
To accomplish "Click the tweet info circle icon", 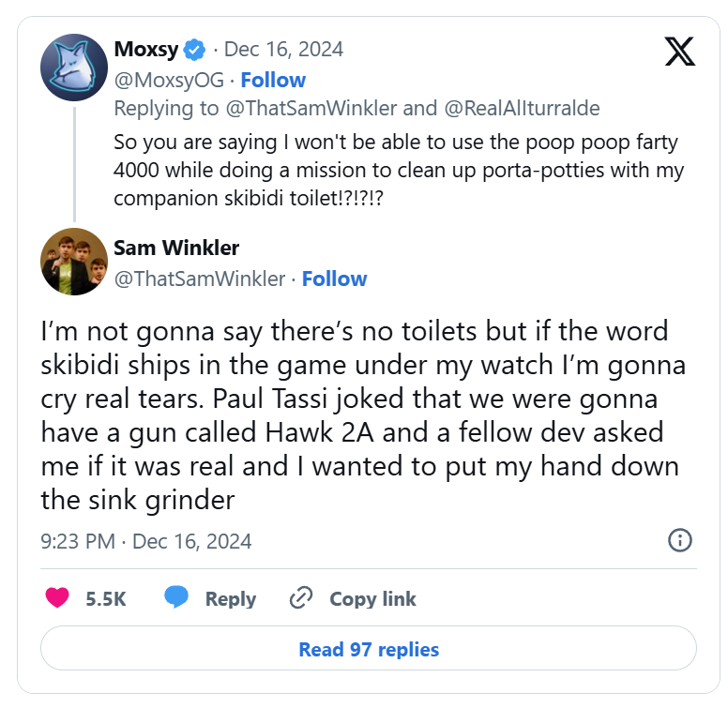I will (679, 540).
